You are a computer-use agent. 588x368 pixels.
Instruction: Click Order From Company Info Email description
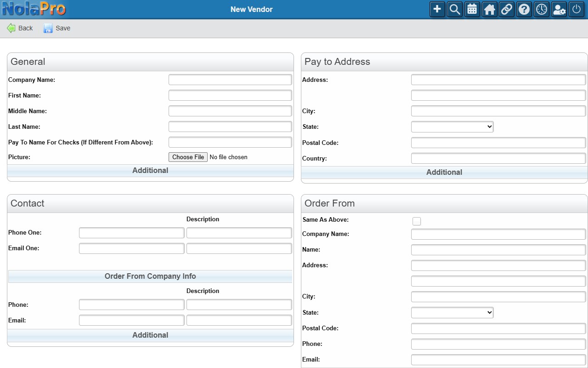click(x=239, y=320)
